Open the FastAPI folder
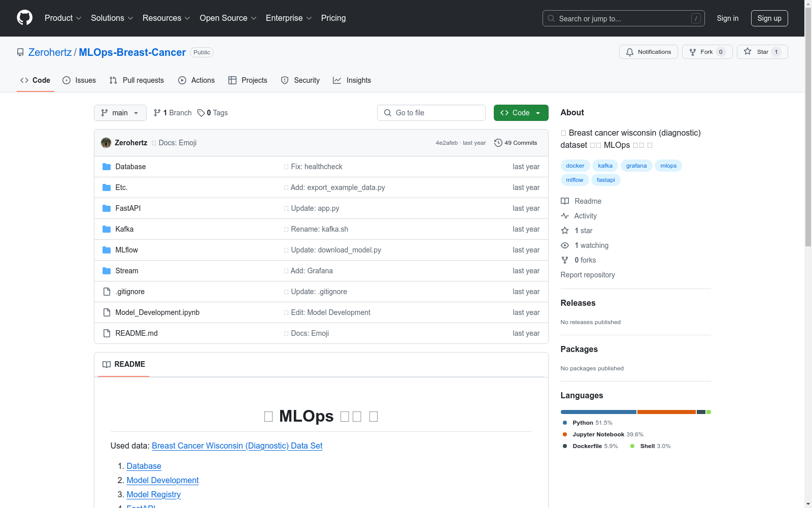This screenshot has width=812, height=508. pos(128,208)
